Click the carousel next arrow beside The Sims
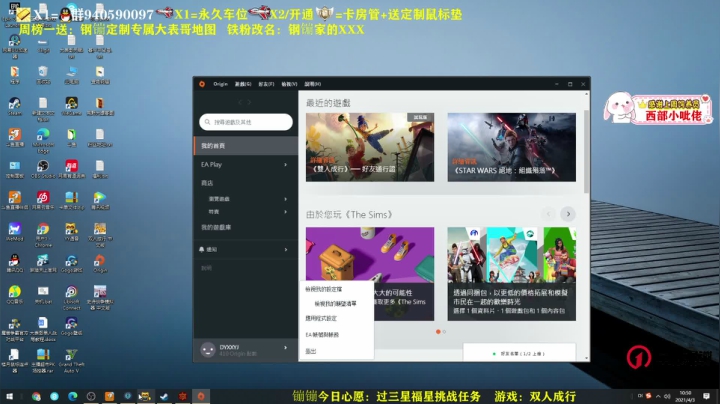Image resolution: width=720 pixels, height=404 pixels. [568, 214]
